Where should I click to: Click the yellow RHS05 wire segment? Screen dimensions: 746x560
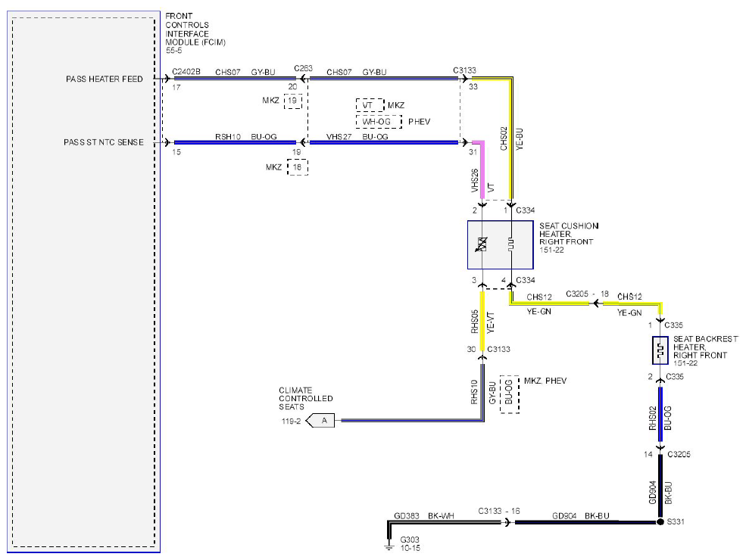point(482,321)
